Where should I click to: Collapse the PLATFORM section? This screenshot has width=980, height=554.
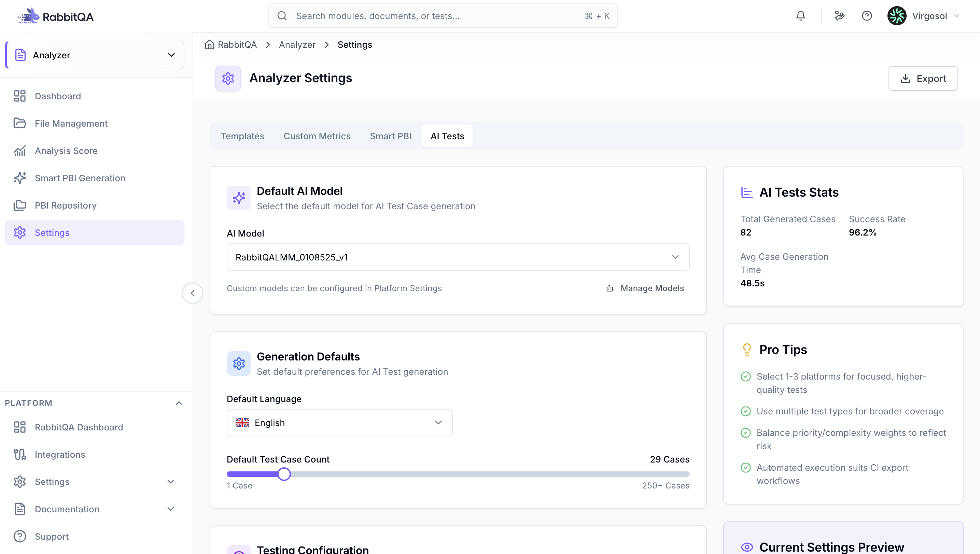179,403
